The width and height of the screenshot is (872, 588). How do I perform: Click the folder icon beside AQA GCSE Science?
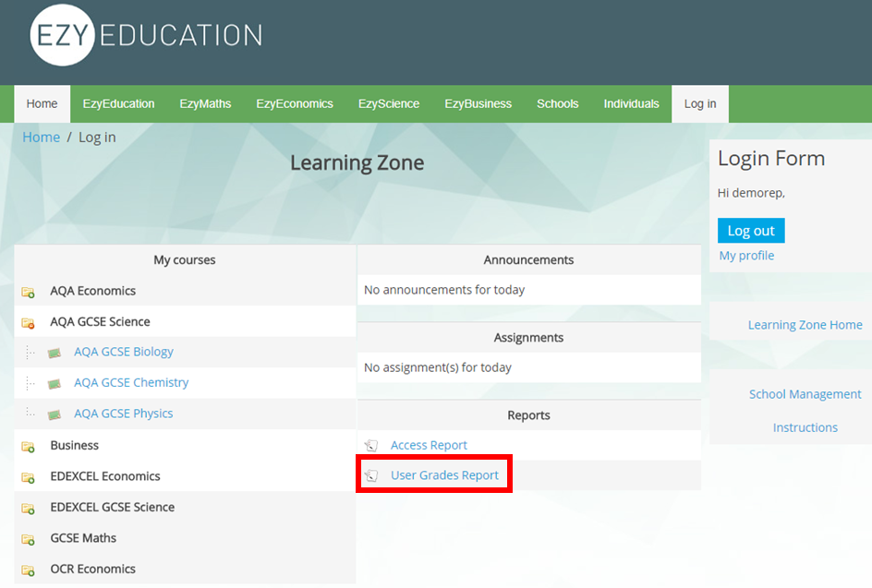[x=28, y=323]
